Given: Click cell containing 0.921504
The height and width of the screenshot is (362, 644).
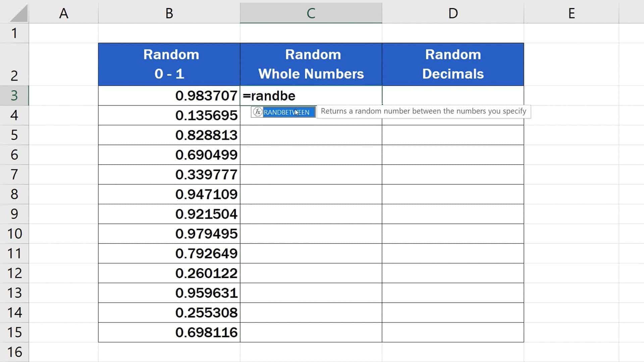Looking at the screenshot, I should click(x=169, y=214).
